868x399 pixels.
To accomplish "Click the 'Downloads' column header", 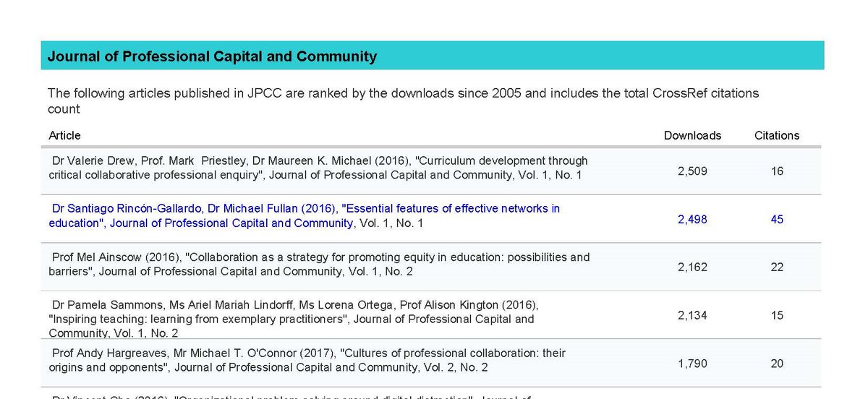I will pos(692,135).
